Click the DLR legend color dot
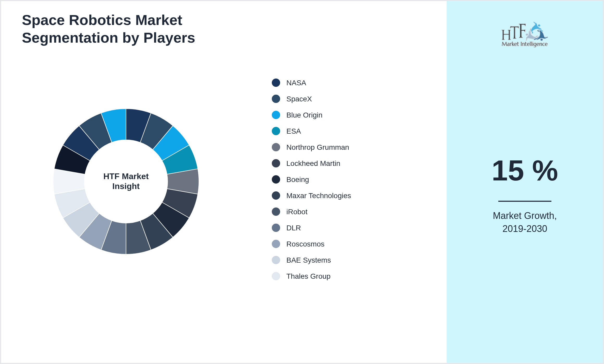 click(276, 228)
